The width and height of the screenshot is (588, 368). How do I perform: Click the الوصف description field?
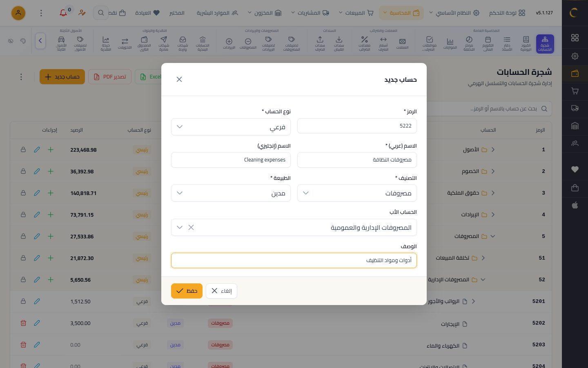tap(294, 260)
